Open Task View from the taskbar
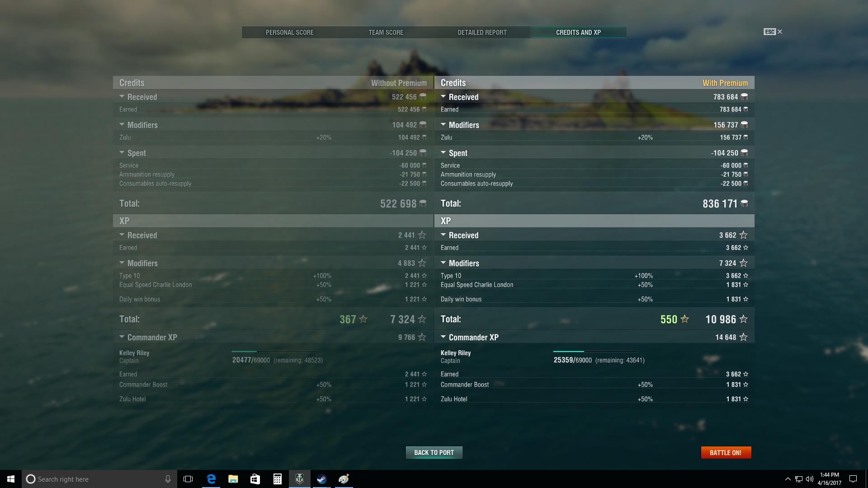This screenshot has width=868, height=488. pyautogui.click(x=188, y=479)
